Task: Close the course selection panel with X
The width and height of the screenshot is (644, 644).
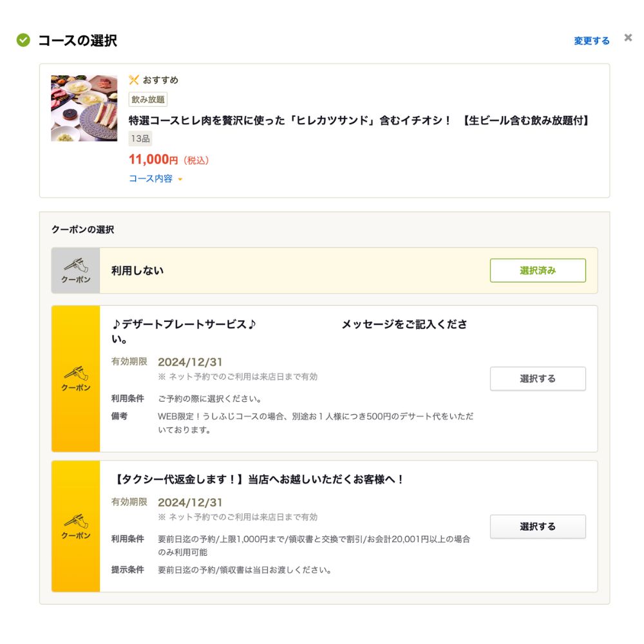Action: 628,38
